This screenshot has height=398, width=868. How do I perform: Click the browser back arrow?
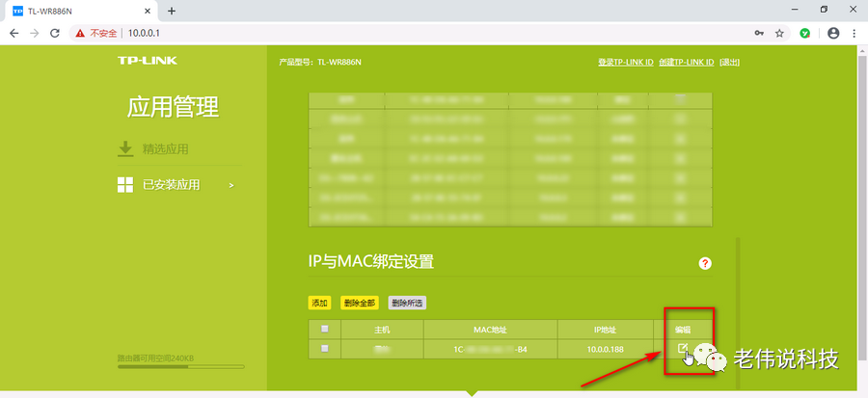(x=14, y=33)
